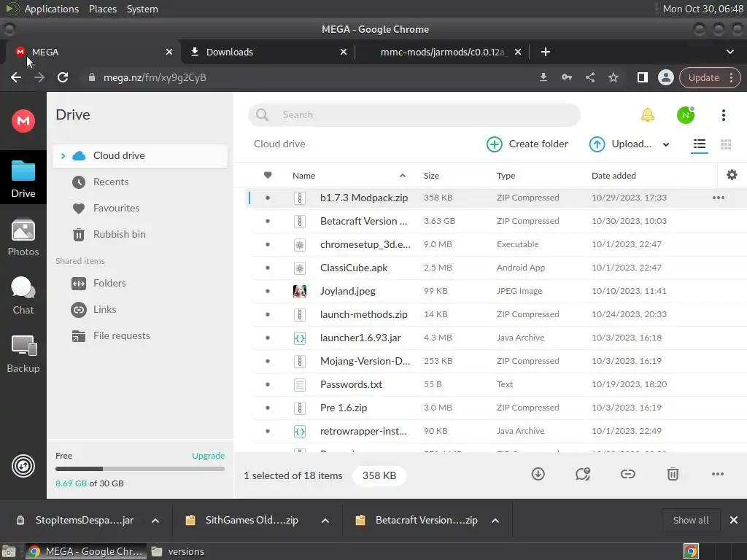Switch to list view
Image resolution: width=747 pixels, height=560 pixels.
point(700,144)
